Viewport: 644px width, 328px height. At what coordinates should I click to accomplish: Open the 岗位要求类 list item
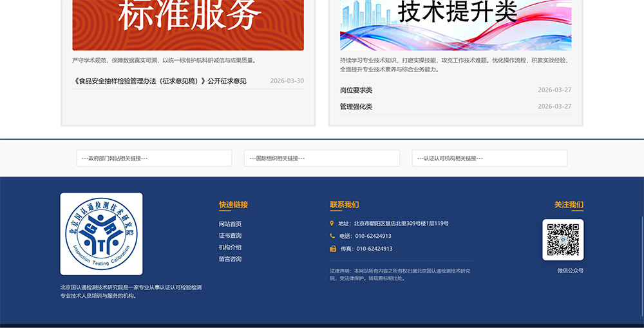[x=356, y=90]
